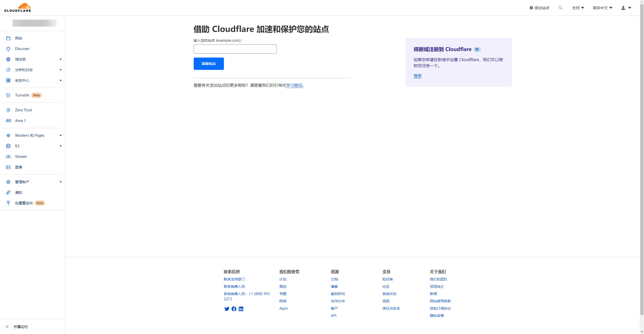Open the user account dropdown
This screenshot has width=644, height=334.
pyautogui.click(x=626, y=8)
